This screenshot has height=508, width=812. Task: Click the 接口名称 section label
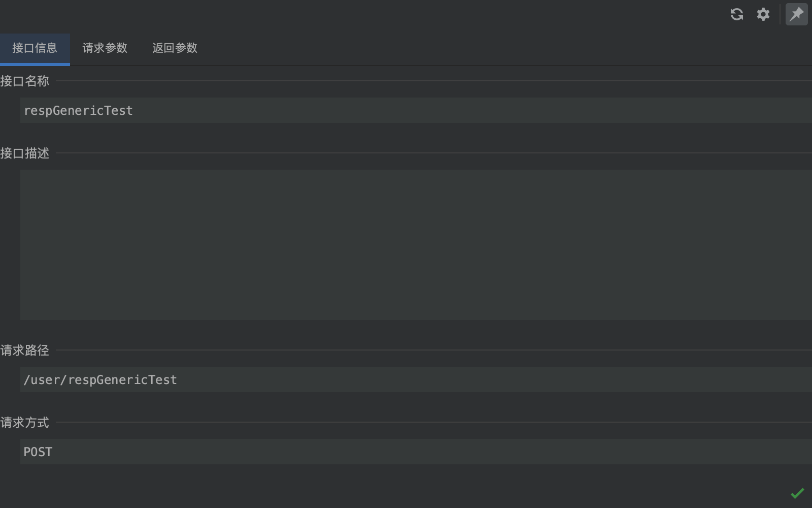24,81
